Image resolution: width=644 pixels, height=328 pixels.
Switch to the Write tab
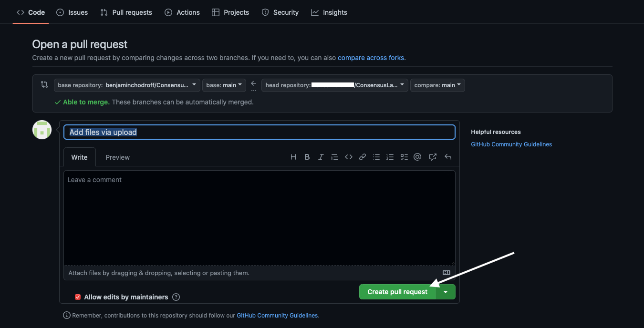pyautogui.click(x=80, y=157)
